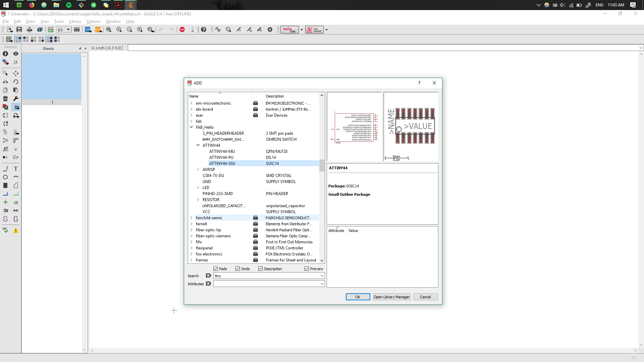644x362 pixels.
Task: Click the toolbar Help question-mark icon
Action: coord(204,29)
